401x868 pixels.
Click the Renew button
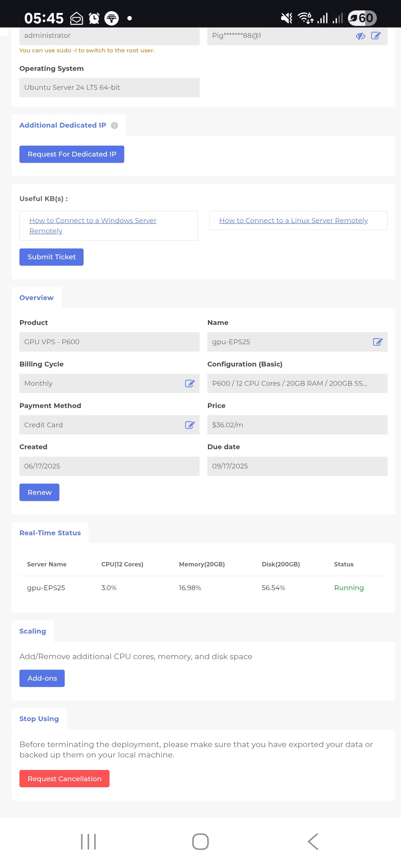39,492
